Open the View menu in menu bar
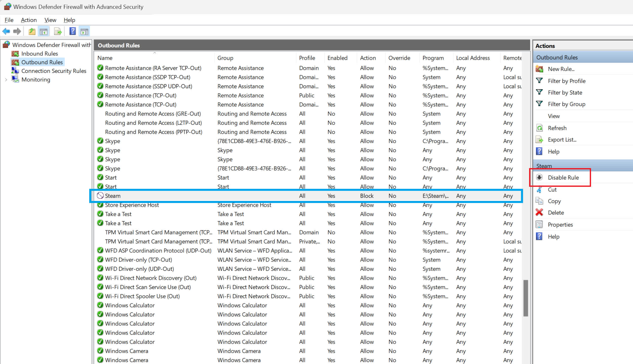This screenshot has height=364, width=633. click(x=50, y=20)
